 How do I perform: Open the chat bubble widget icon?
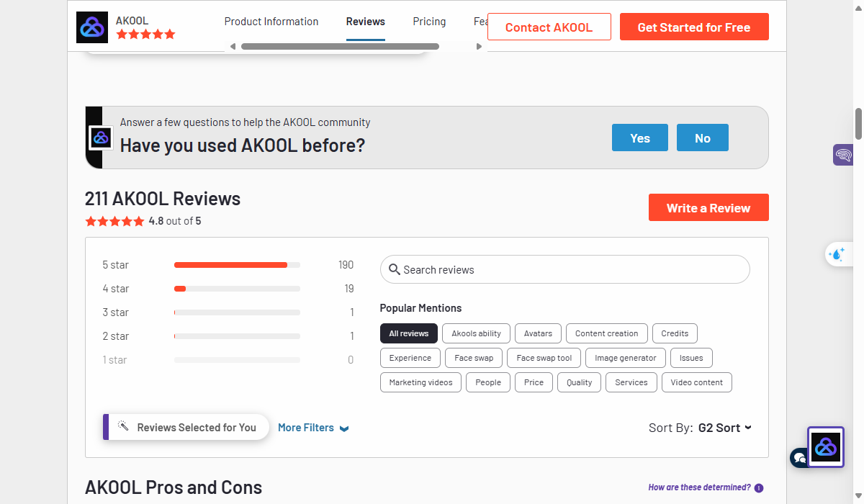(x=799, y=457)
